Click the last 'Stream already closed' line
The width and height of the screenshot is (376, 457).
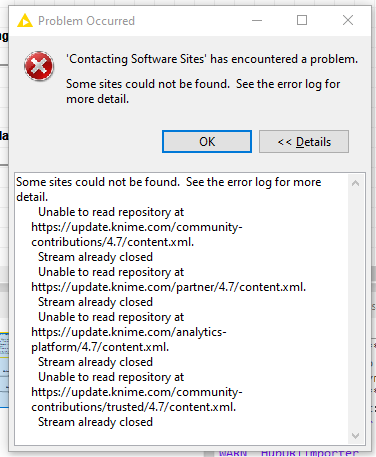[x=95, y=422]
